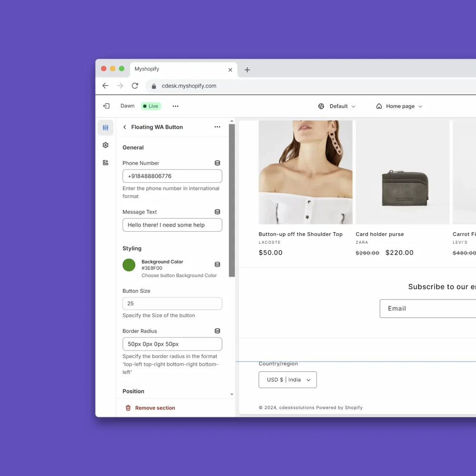476x476 pixels.
Task: Click the home icon beside Home page selector
Action: [378, 106]
